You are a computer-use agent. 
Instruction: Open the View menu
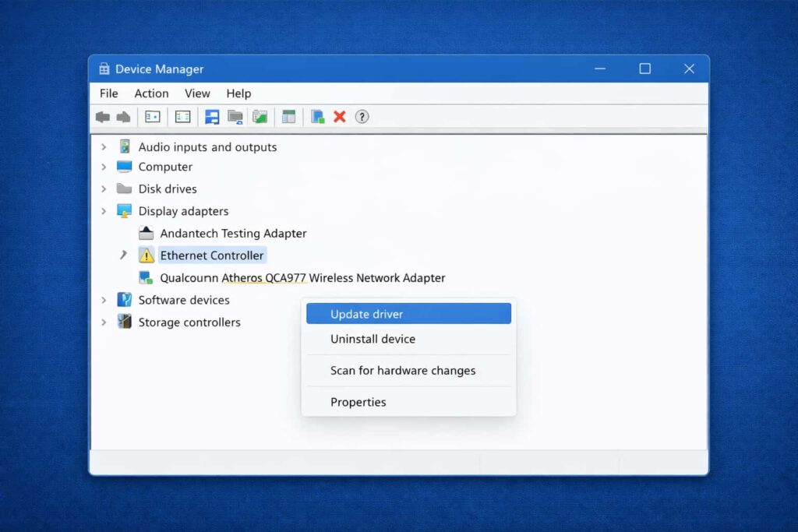[197, 93]
